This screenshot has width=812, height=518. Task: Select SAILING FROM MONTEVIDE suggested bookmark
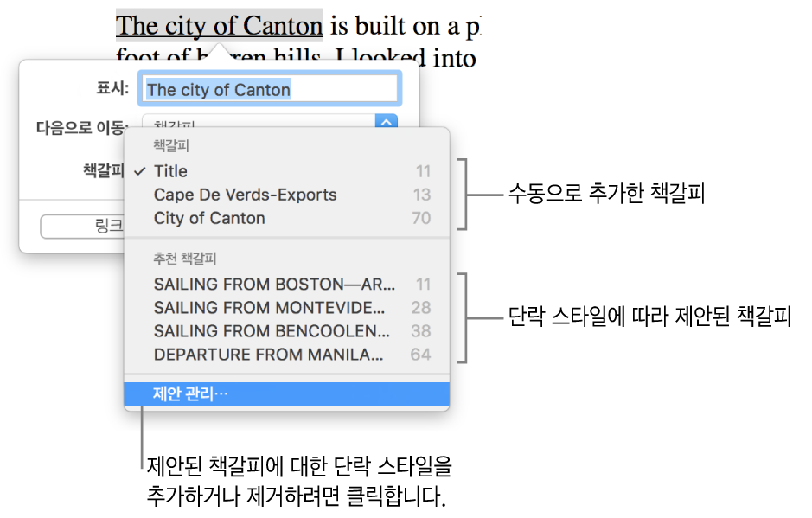click(286, 308)
